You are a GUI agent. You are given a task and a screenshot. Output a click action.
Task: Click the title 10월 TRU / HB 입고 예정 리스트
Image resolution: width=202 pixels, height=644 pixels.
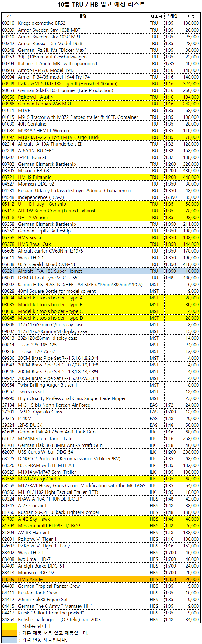click(x=101, y=5)
